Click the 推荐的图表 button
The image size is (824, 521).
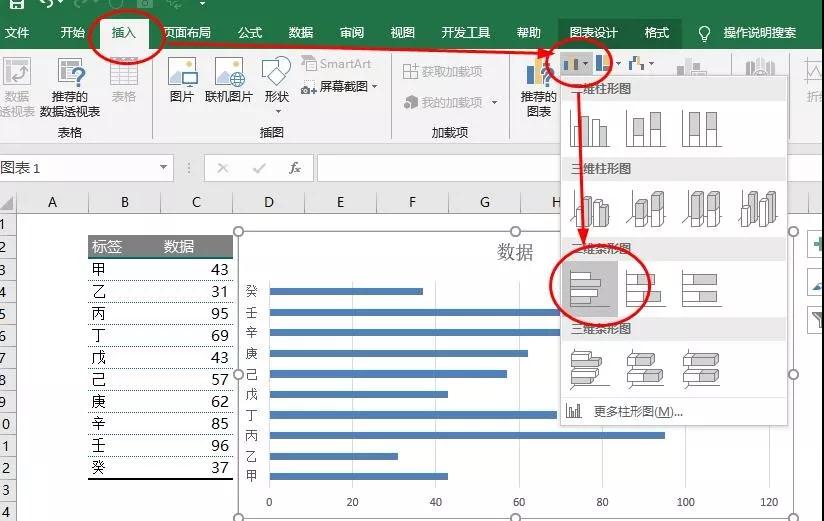point(539,87)
